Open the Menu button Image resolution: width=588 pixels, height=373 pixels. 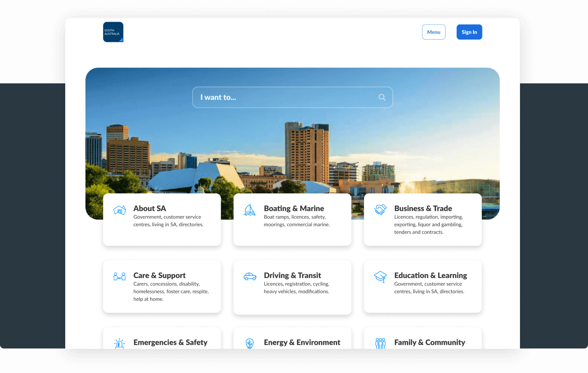[433, 32]
